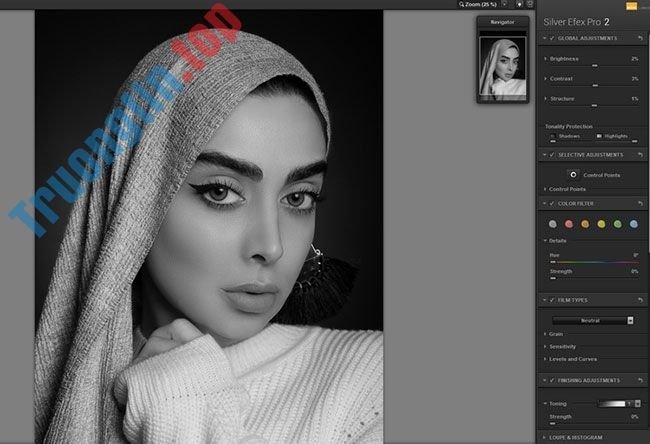Collapse the Selective Adjustments section triangle
Image resolution: width=650 pixels, height=444 pixels.
pyautogui.click(x=544, y=155)
